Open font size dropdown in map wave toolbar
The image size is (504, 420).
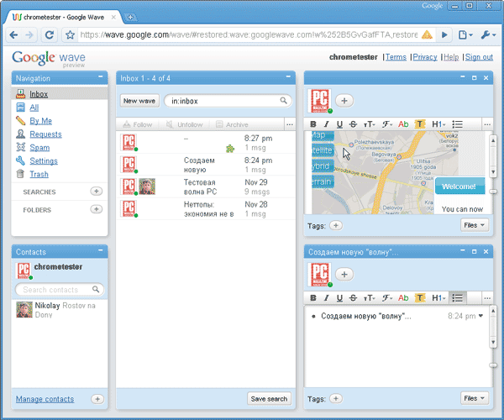369,124
